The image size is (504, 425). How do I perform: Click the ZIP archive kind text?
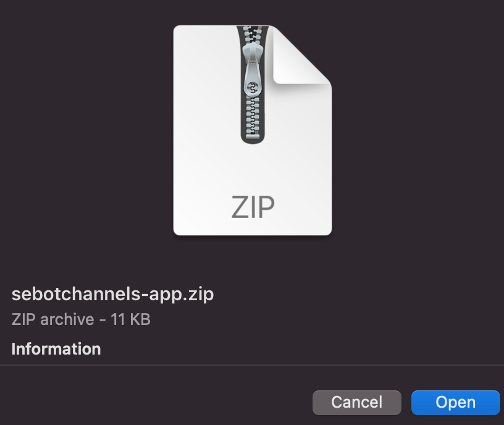point(52,319)
